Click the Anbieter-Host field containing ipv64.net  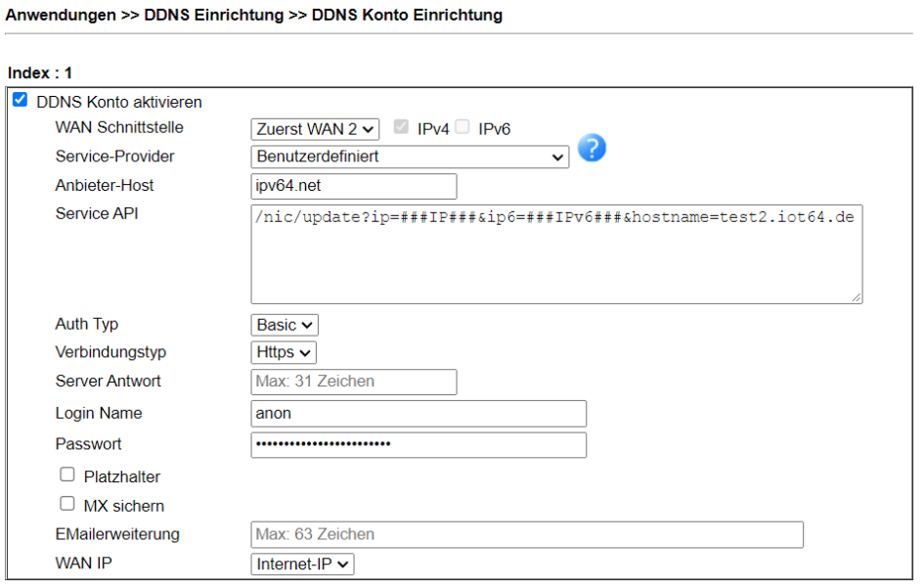pyautogui.click(x=353, y=186)
